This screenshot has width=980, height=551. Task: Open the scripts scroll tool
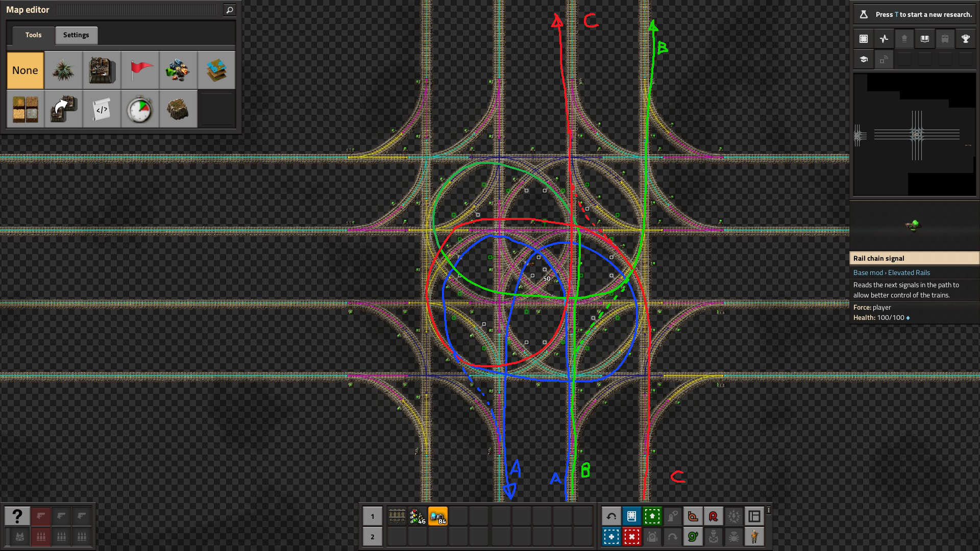102,109
